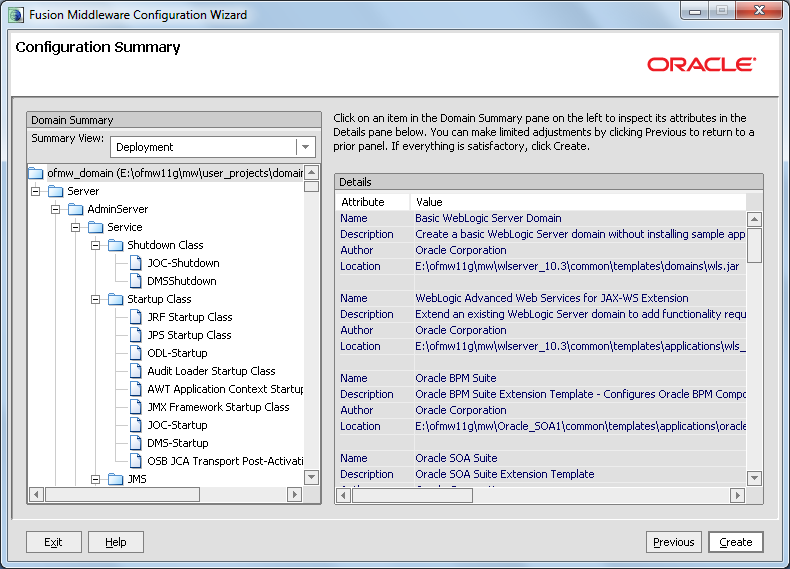The width and height of the screenshot is (790, 569).
Task: Click the Help button
Action: click(x=116, y=542)
